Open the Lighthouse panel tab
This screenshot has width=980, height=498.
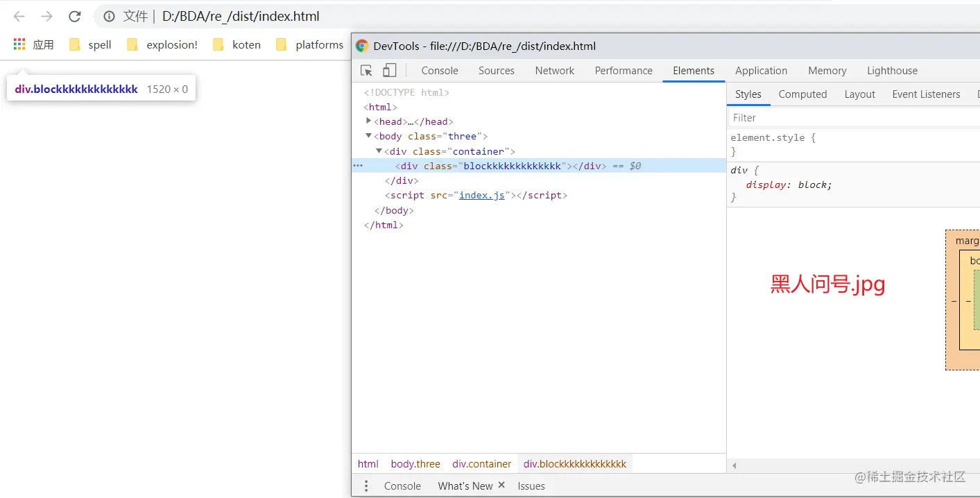click(892, 71)
